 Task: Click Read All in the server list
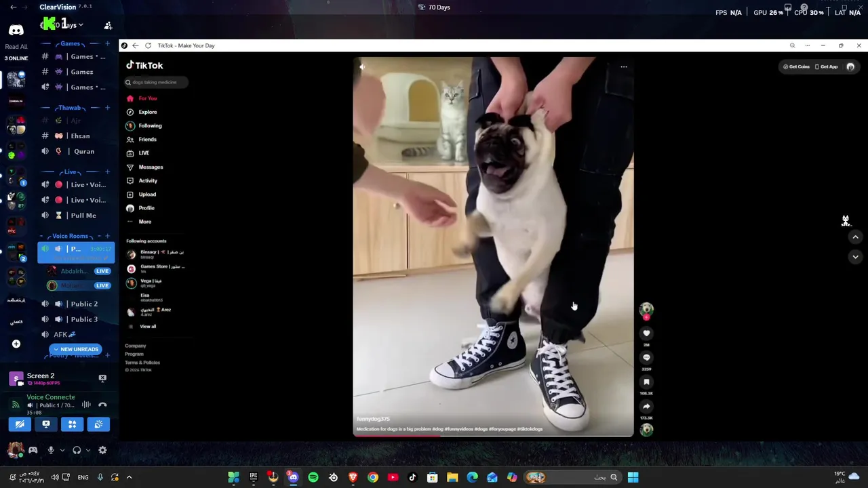click(16, 47)
